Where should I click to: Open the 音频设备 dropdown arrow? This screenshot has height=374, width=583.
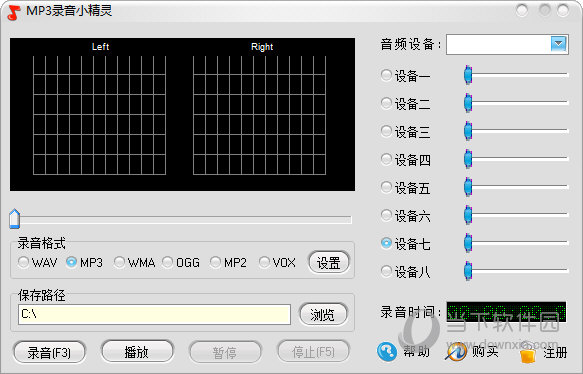coord(558,44)
